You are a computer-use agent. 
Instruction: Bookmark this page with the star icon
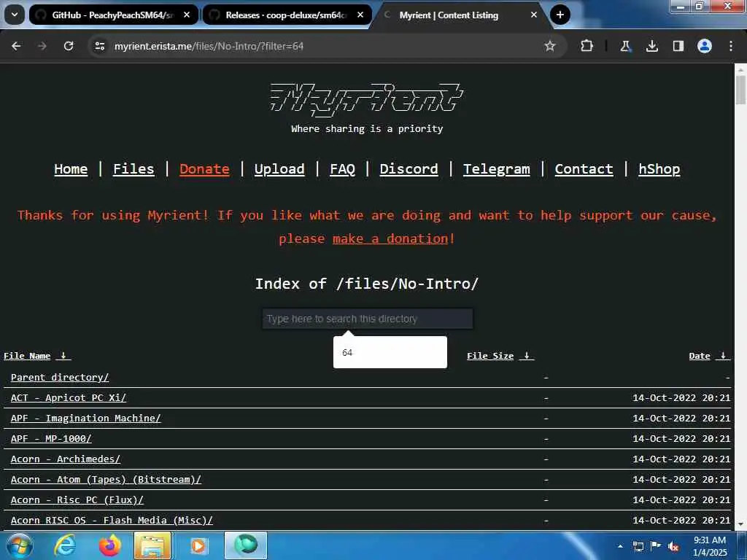tap(550, 46)
